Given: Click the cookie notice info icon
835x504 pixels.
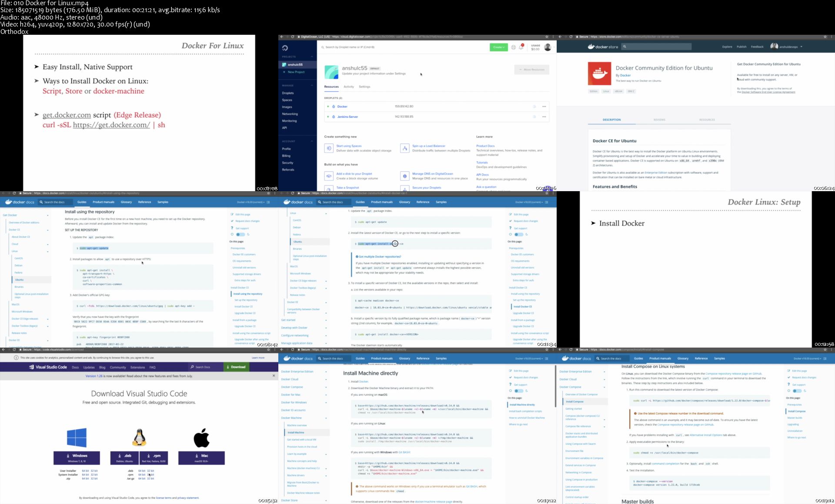Looking at the screenshot, I should (16, 358).
